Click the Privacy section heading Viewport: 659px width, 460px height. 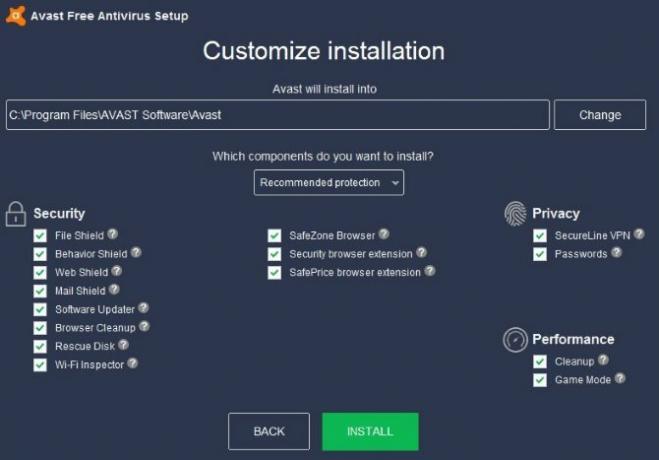pos(556,213)
